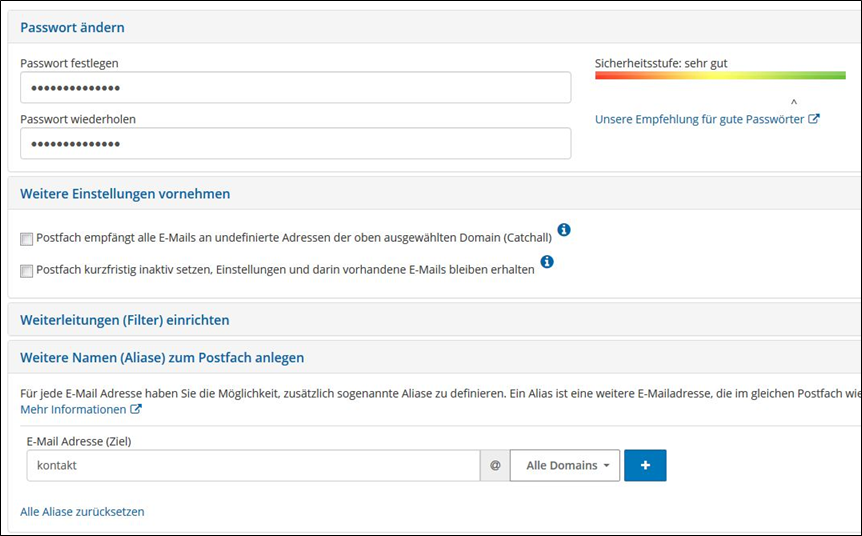The image size is (862, 536).
Task: Click external link icon after Passwörter recommendation
Action: point(814,119)
